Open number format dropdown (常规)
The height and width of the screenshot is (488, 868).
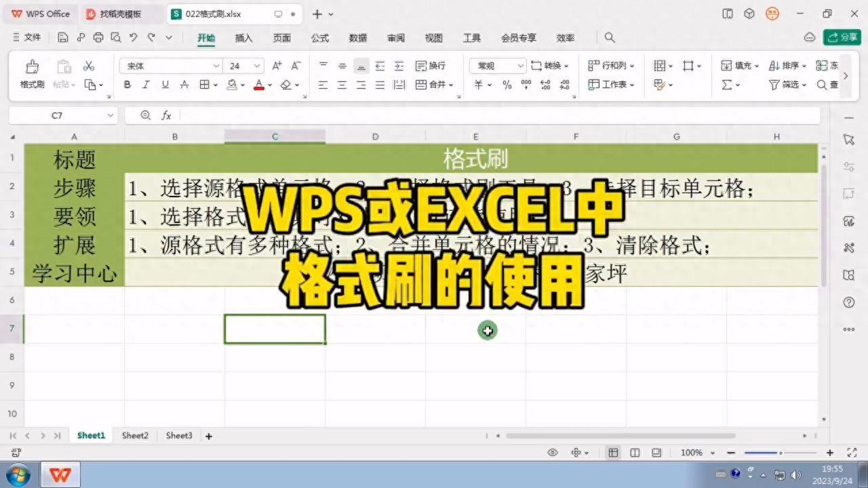coord(520,66)
